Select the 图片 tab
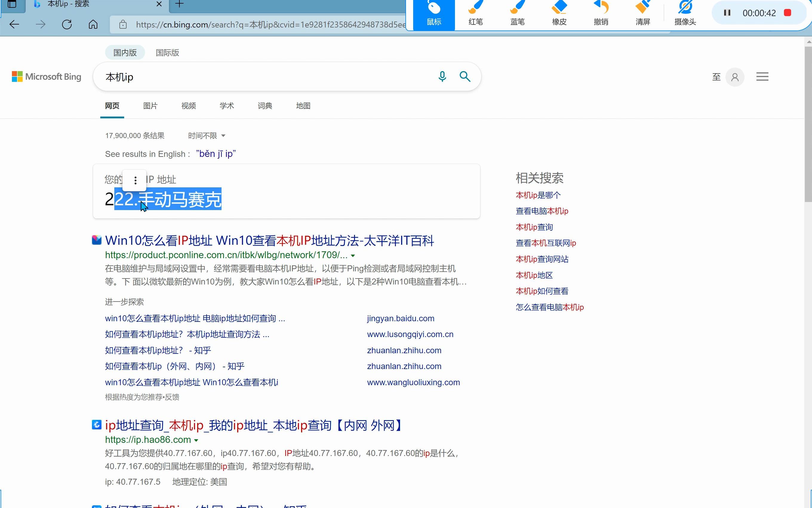 pyautogui.click(x=150, y=106)
